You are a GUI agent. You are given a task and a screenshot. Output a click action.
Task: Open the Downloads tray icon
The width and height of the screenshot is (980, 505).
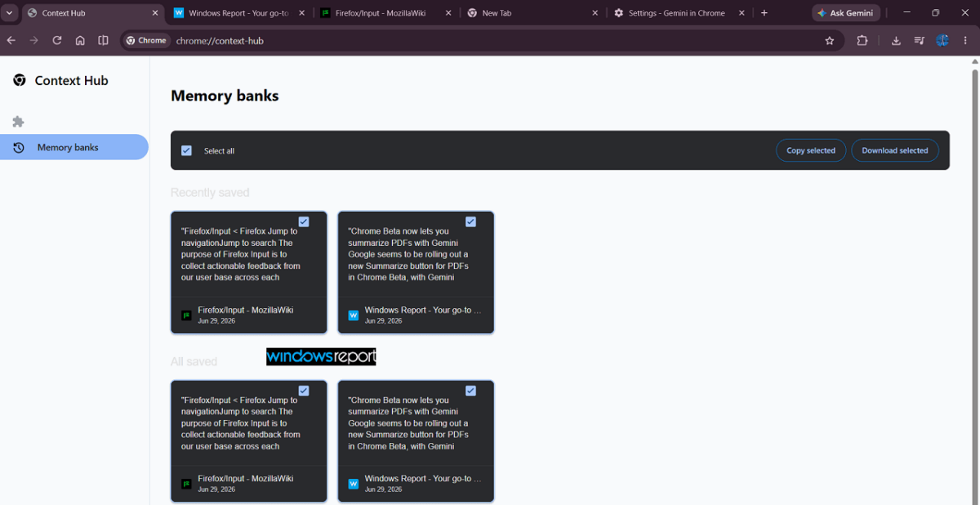coord(896,40)
